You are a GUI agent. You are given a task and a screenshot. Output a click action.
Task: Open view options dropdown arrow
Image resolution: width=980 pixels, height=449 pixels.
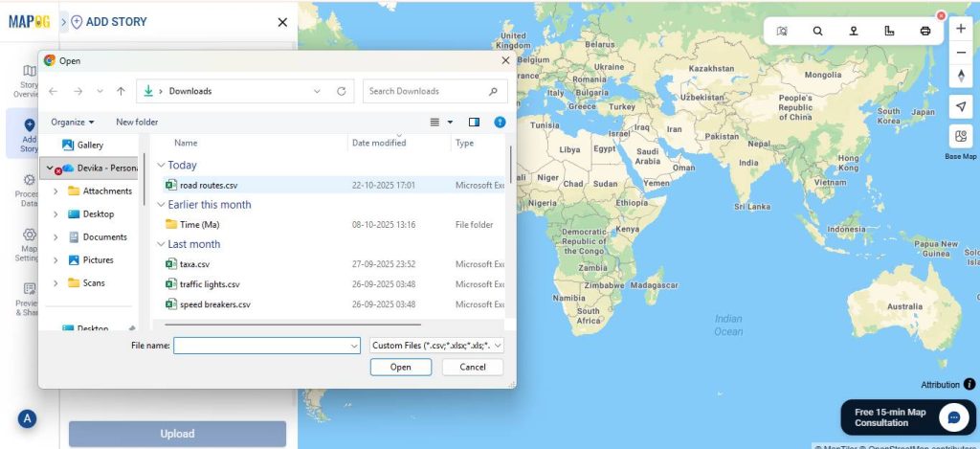coord(450,122)
